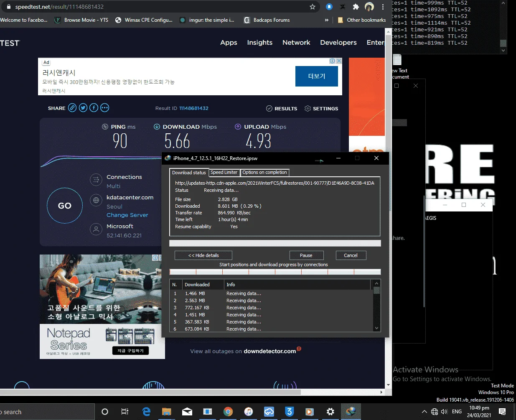
Task: Start a new speed test with GO
Action: coord(65,206)
